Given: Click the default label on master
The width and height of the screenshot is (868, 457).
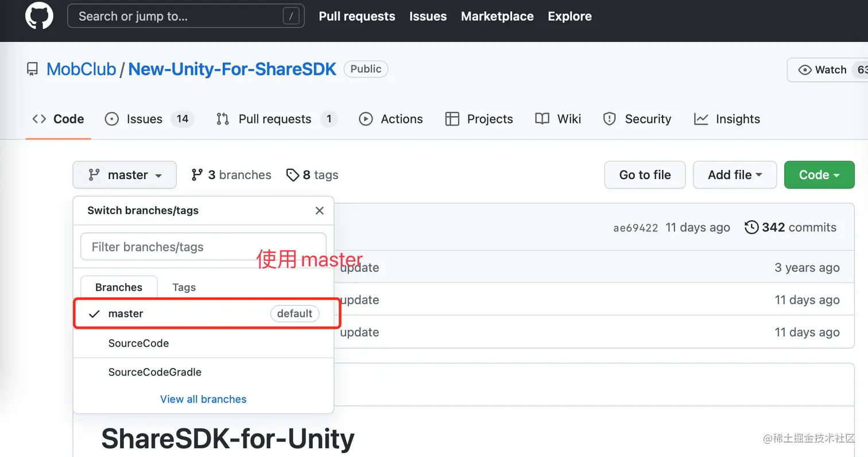Looking at the screenshot, I should 294,313.
